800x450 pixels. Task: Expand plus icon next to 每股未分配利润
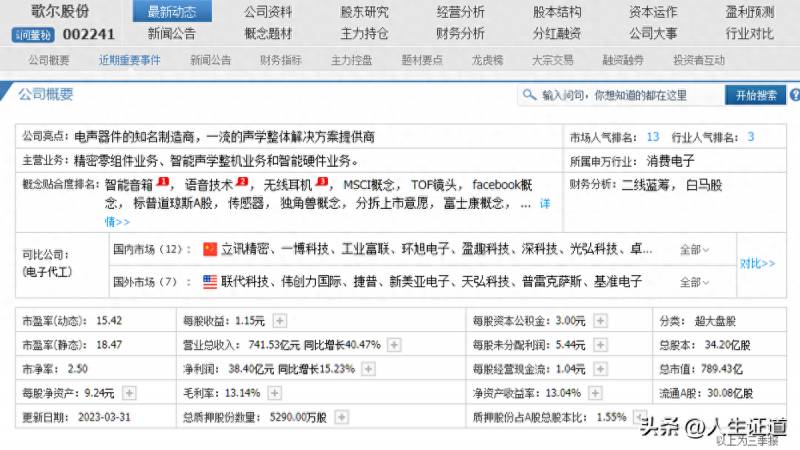(600, 345)
